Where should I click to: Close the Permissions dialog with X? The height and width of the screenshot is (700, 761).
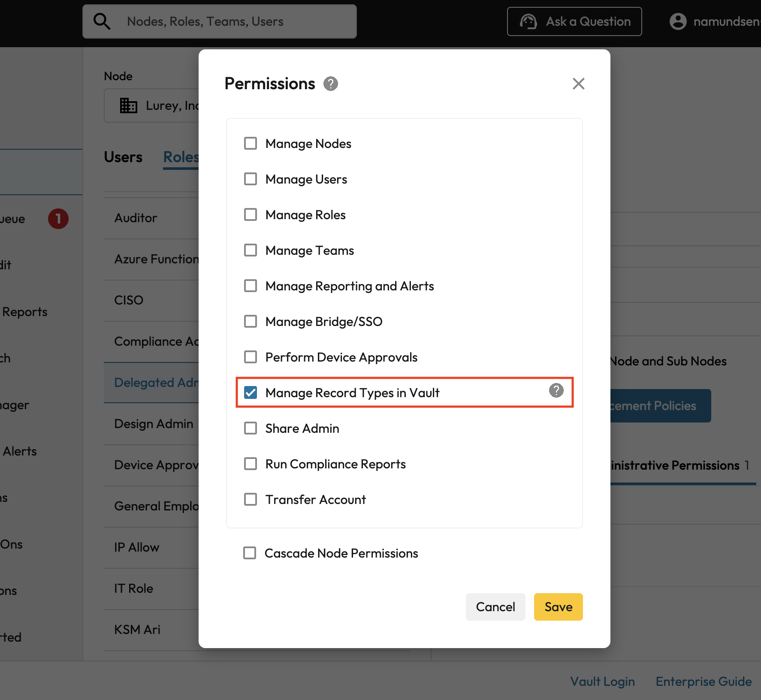point(578,84)
